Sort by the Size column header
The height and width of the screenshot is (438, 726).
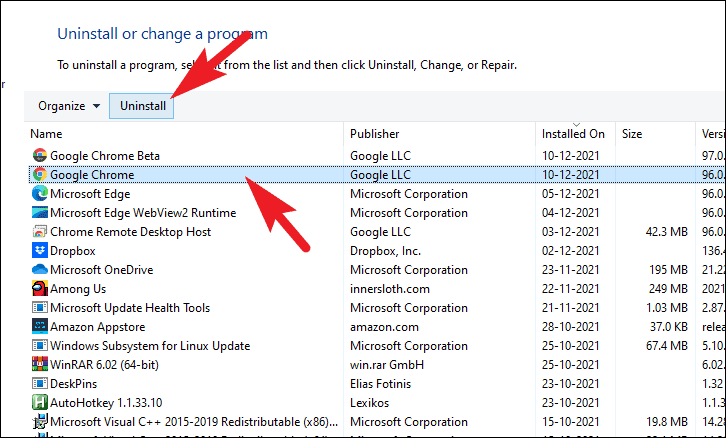click(632, 134)
